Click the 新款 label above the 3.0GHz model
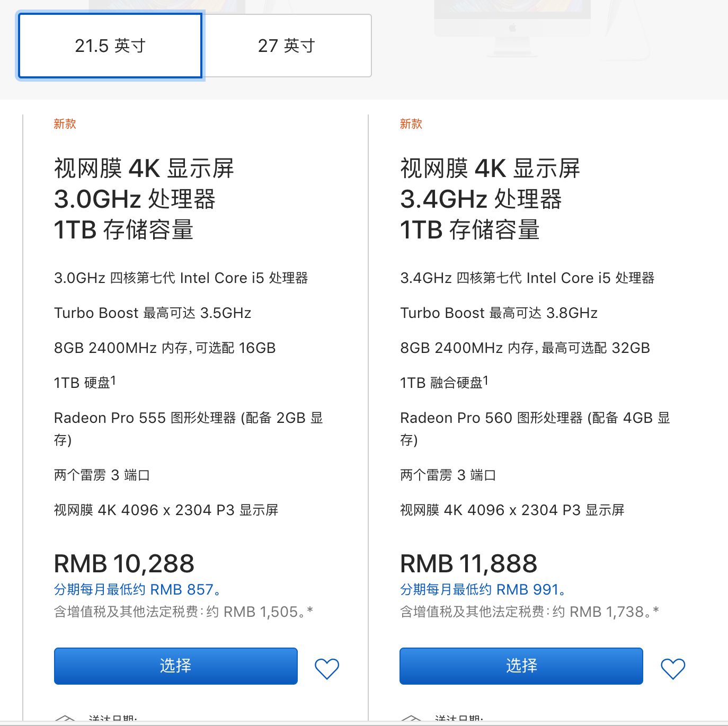 tap(65, 124)
